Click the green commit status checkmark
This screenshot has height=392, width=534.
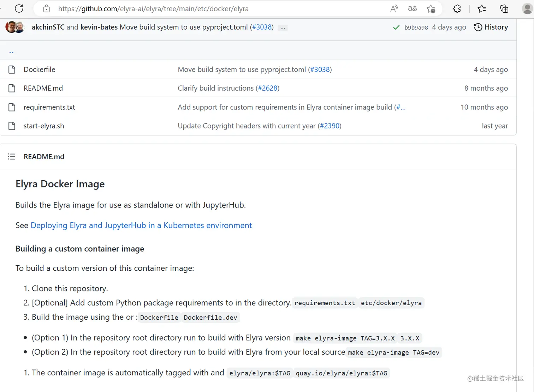(x=396, y=27)
